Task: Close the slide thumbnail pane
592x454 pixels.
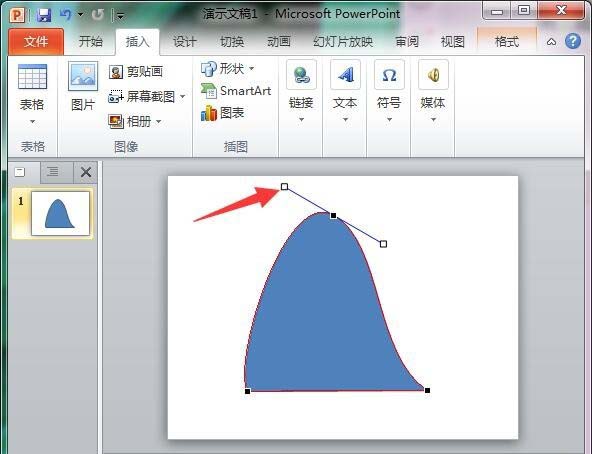Action: [x=86, y=172]
